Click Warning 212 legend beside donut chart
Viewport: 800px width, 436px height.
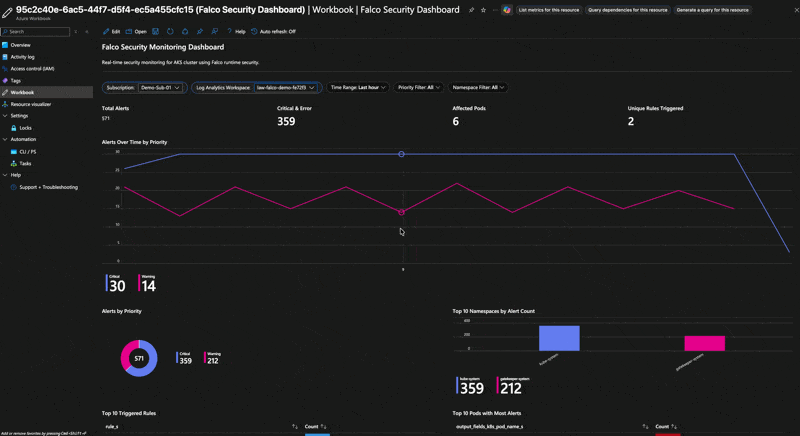[212, 358]
